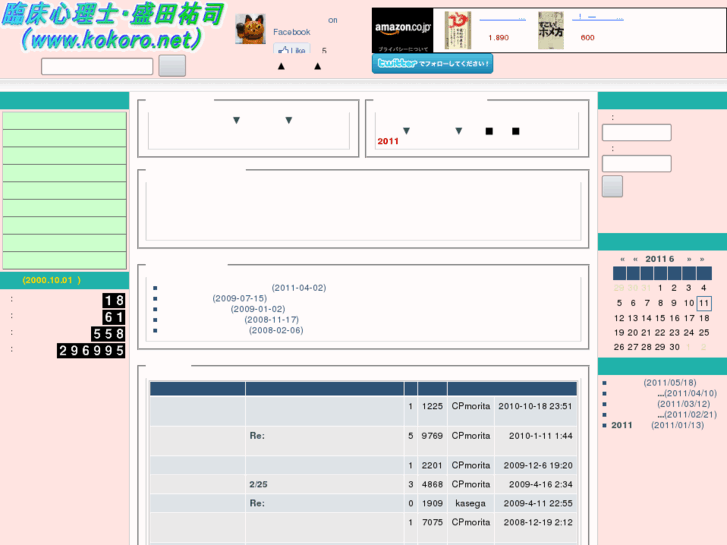This screenshot has width=727, height=545.
Task: Open CPmorita author on the 2009-12-6 row
Action: click(x=471, y=465)
